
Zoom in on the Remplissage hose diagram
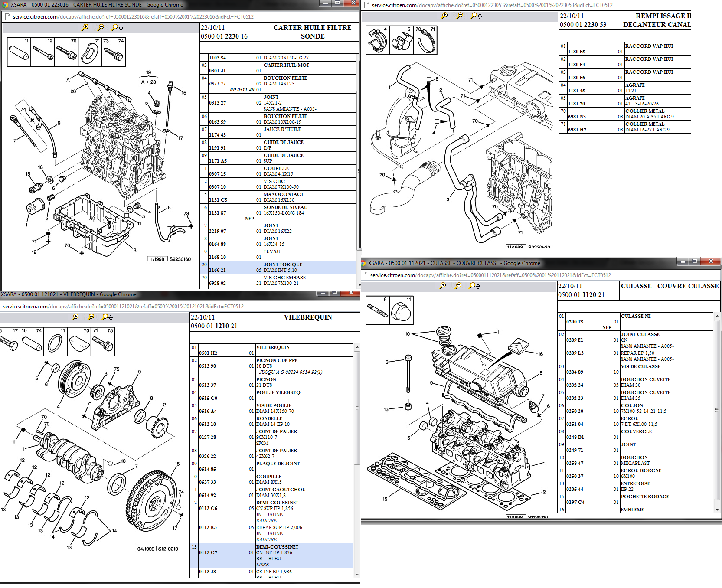444,16
